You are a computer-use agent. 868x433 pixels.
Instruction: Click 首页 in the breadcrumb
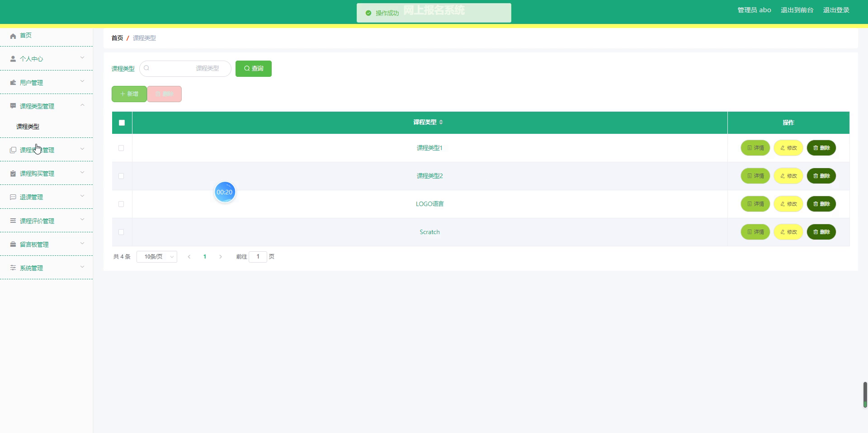point(117,38)
